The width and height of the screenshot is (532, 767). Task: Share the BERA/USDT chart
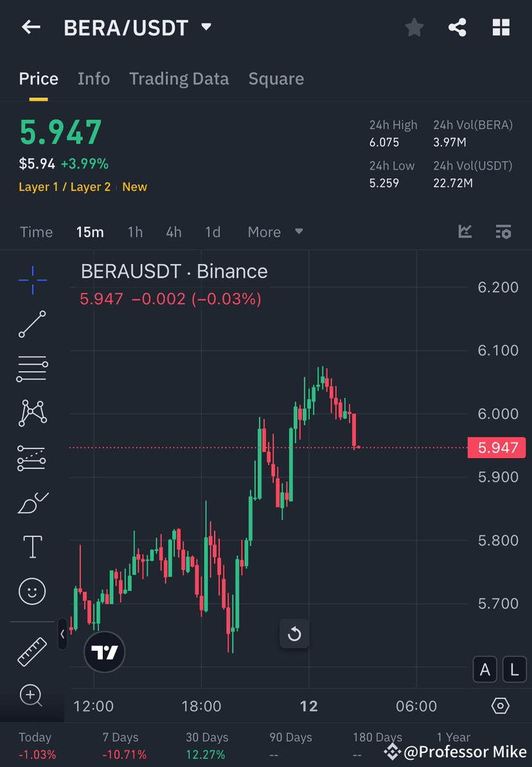pyautogui.click(x=457, y=28)
